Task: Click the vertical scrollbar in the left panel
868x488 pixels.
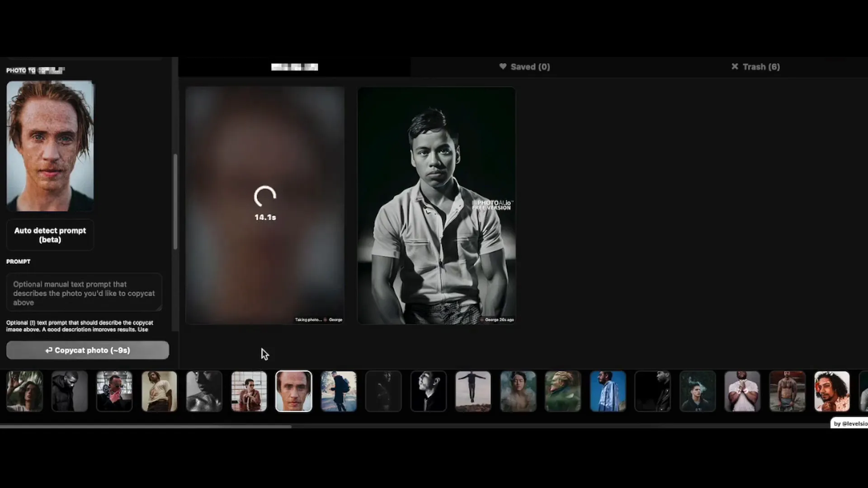Action: (x=175, y=199)
